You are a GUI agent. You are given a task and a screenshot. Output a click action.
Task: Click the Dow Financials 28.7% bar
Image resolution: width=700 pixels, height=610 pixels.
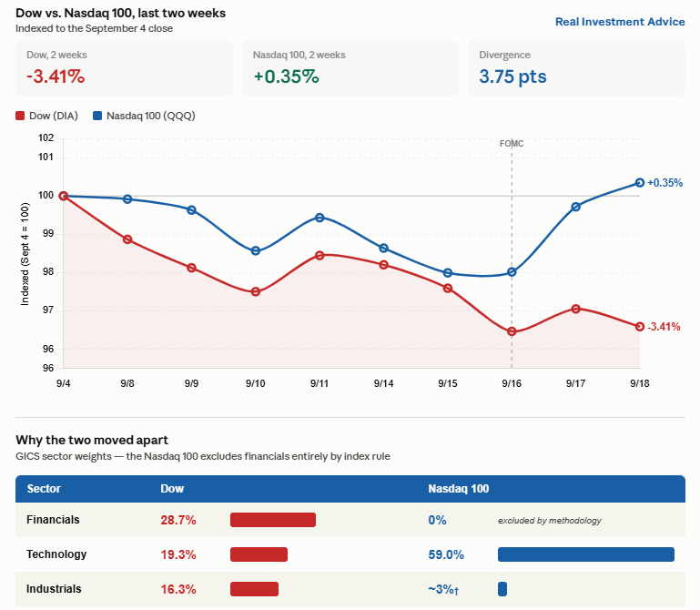tap(273, 520)
